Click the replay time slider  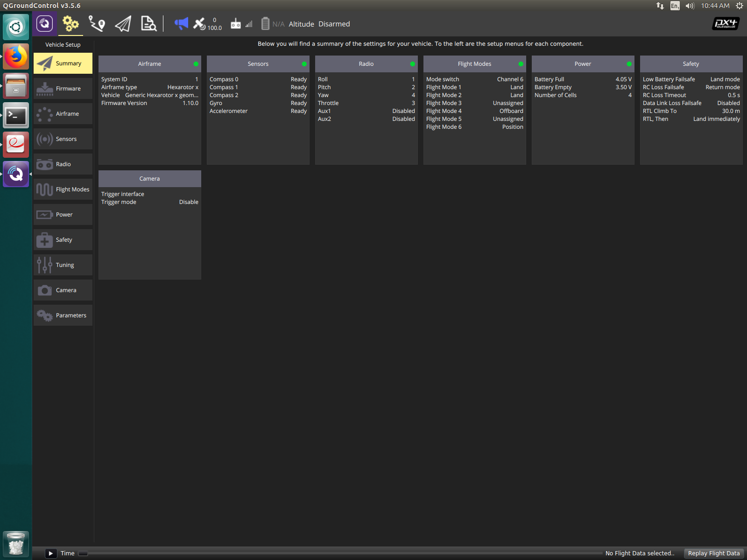[341, 553]
